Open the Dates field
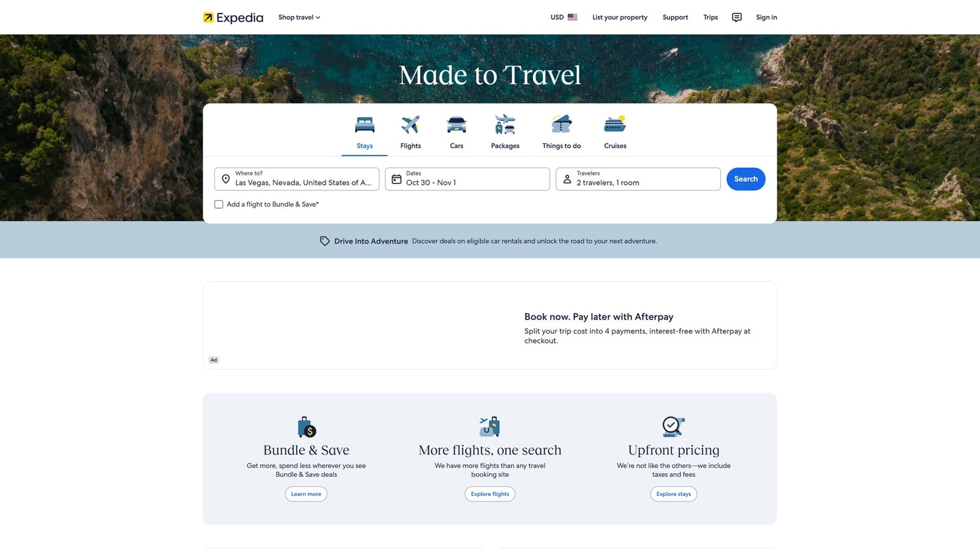The image size is (980, 551). coord(467,179)
